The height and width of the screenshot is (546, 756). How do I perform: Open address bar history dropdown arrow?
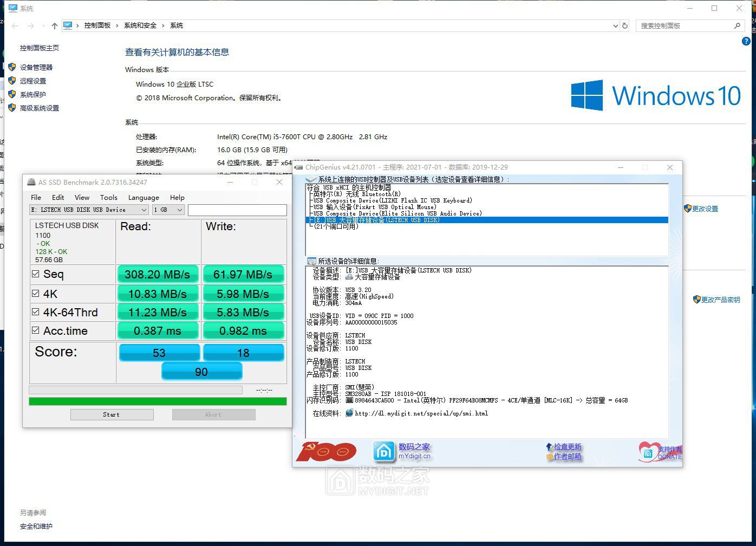pyautogui.click(x=615, y=25)
